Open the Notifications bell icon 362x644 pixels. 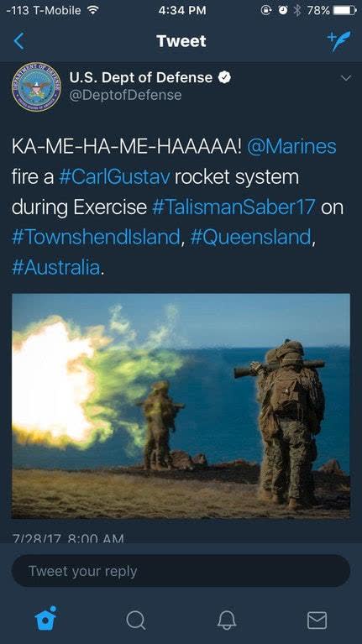[227, 620]
